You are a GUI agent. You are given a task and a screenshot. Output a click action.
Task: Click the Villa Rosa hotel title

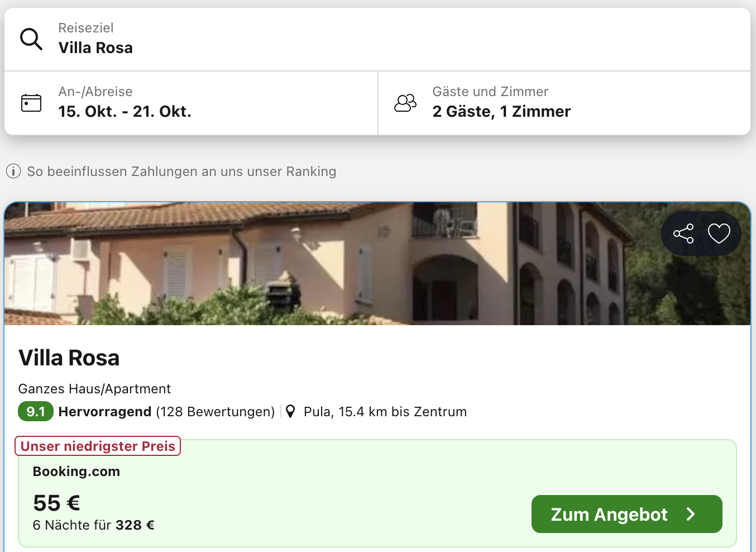[69, 358]
